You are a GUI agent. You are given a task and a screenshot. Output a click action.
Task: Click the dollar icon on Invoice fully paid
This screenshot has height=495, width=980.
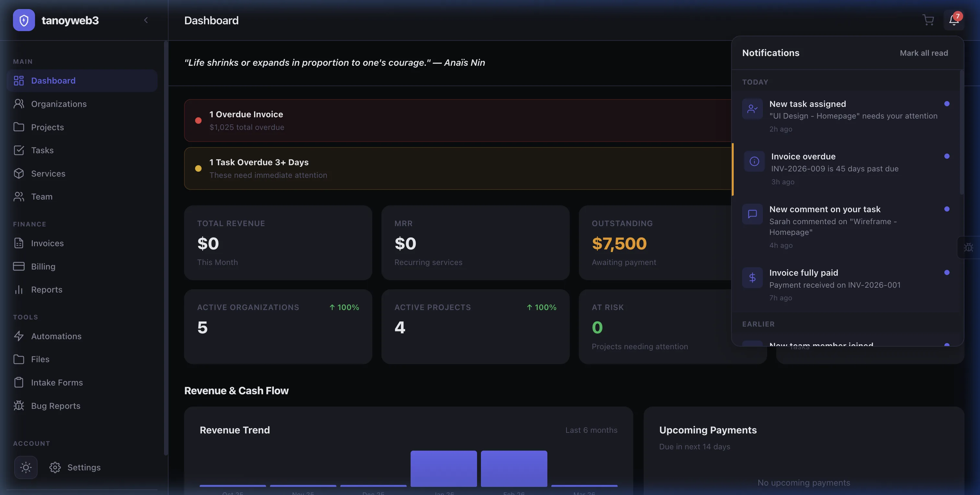(752, 278)
